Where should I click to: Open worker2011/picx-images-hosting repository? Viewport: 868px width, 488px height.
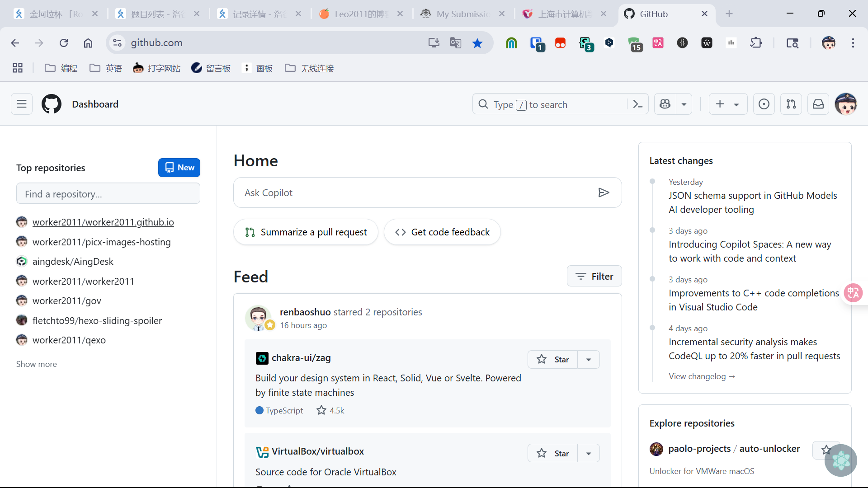[x=102, y=242]
